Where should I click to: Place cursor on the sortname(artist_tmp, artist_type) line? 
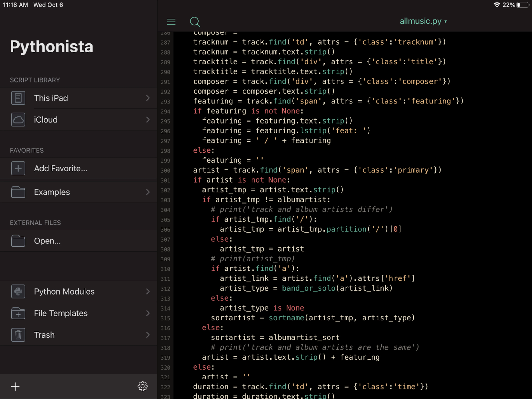click(x=313, y=318)
